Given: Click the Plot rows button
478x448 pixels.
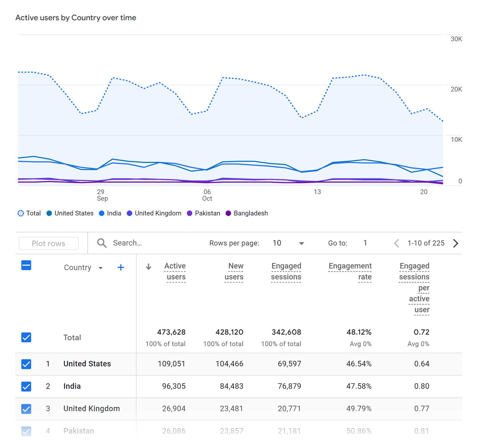Looking at the screenshot, I should pyautogui.click(x=48, y=243).
